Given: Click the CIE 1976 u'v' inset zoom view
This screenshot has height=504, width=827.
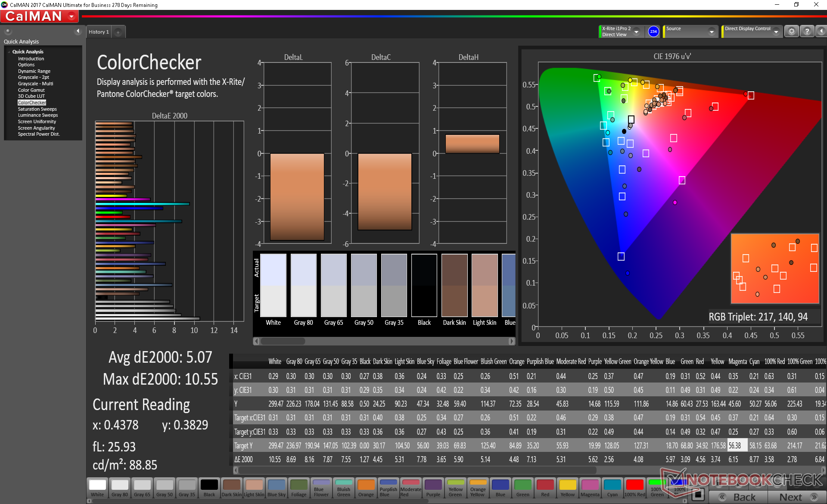Looking at the screenshot, I should click(x=775, y=269).
